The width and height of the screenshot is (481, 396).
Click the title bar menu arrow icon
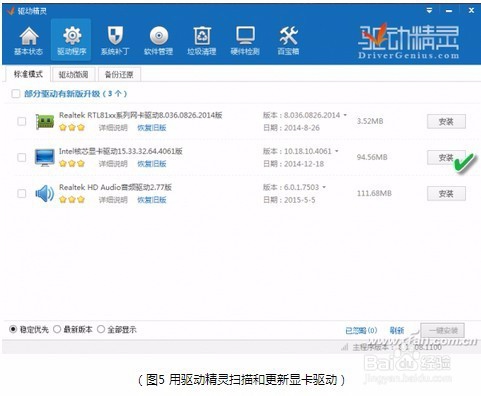(429, 11)
